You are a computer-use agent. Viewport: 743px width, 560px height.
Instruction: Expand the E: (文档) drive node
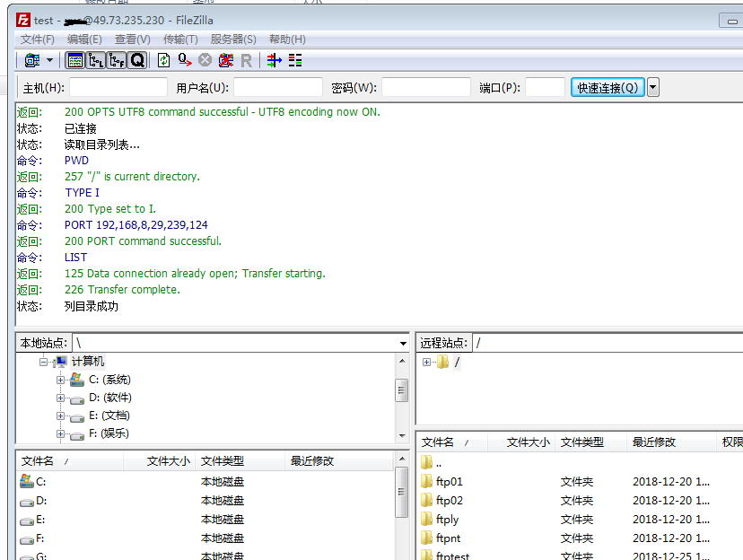(60, 416)
